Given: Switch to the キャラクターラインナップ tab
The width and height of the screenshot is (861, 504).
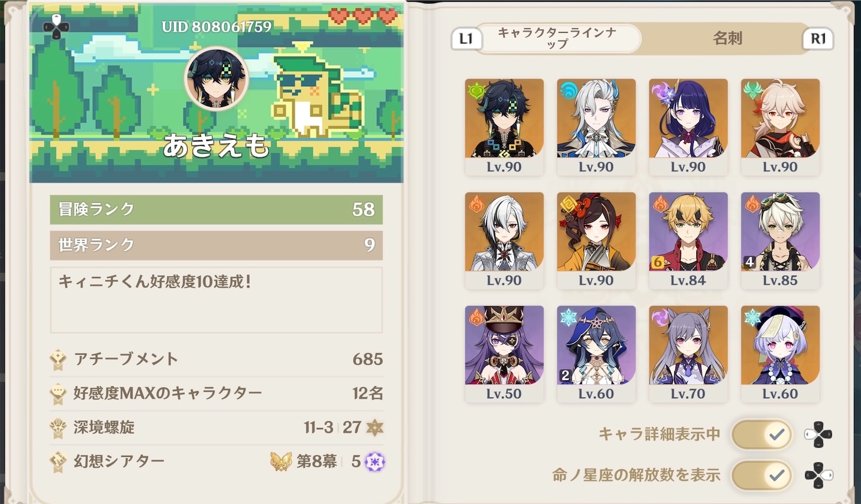Looking at the screenshot, I should tap(557, 39).
